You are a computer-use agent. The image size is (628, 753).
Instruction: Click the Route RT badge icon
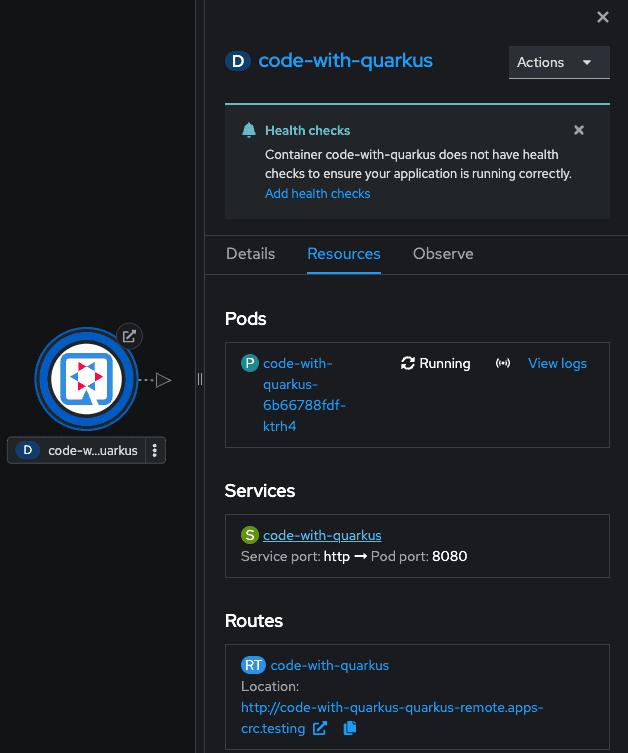pyautogui.click(x=253, y=665)
